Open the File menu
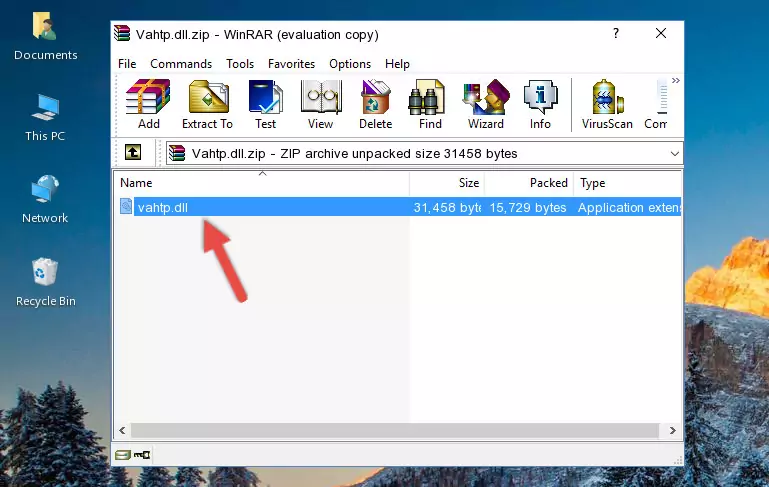The image size is (769, 487). [127, 64]
